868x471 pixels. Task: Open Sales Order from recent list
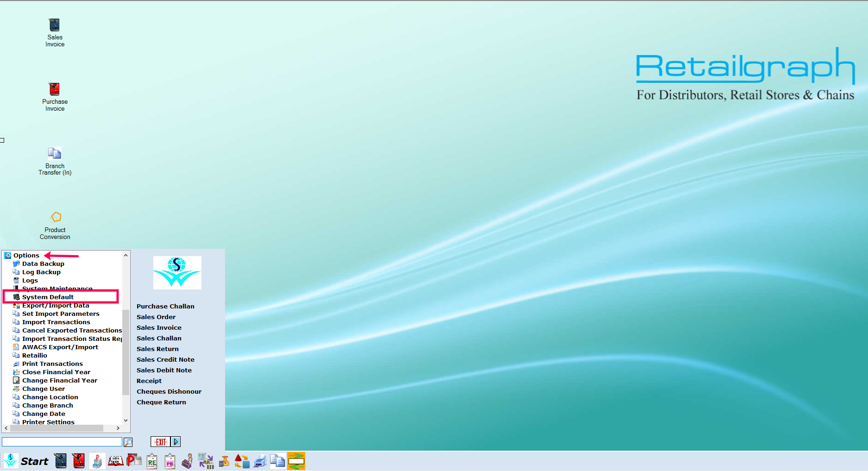(156, 317)
